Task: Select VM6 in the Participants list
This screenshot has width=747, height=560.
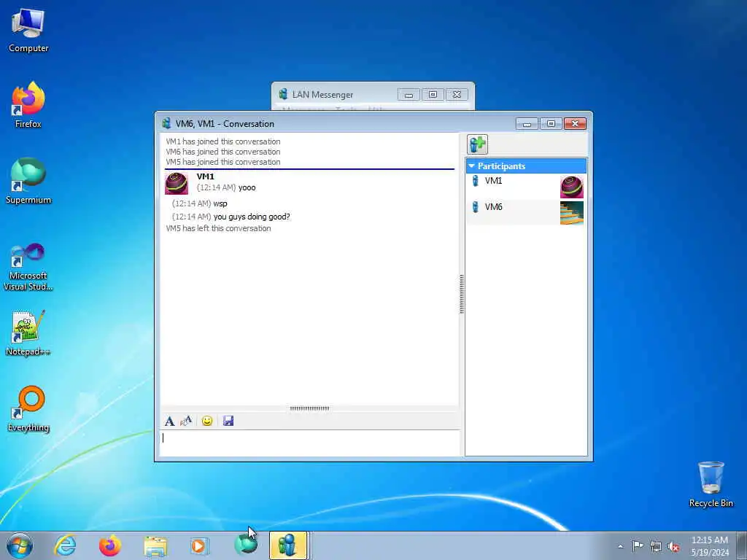Action: coord(526,212)
